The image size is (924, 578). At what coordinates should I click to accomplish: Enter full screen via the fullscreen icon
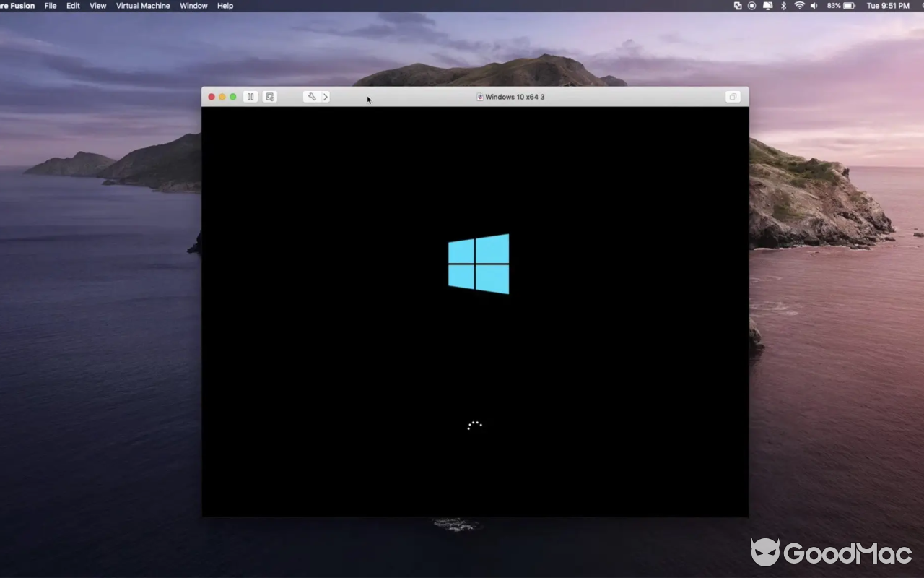click(733, 96)
